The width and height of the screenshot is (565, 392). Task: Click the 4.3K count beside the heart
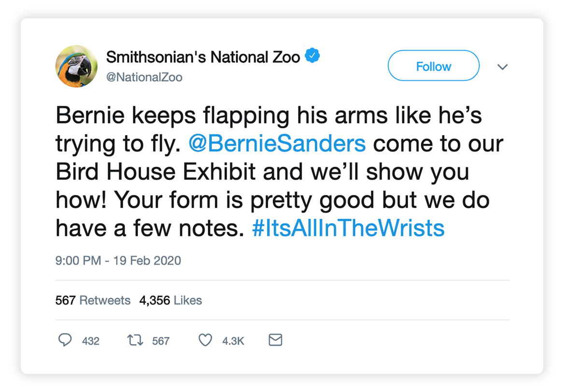pyautogui.click(x=233, y=341)
